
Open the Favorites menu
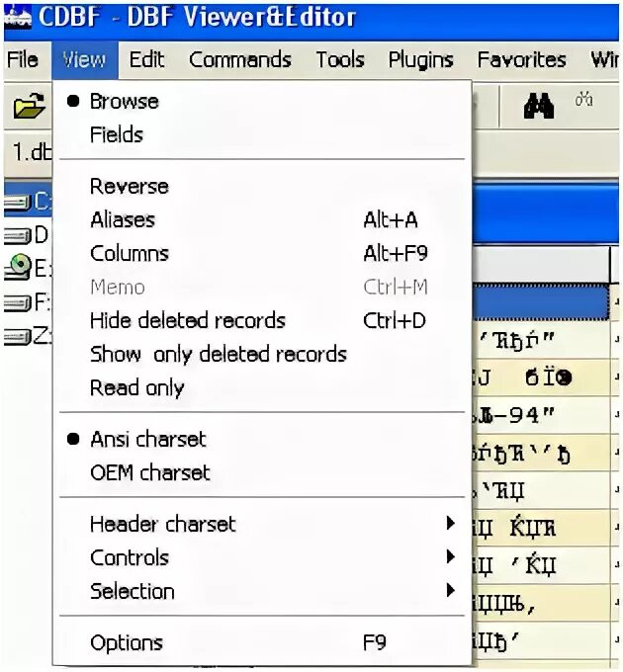[522, 59]
